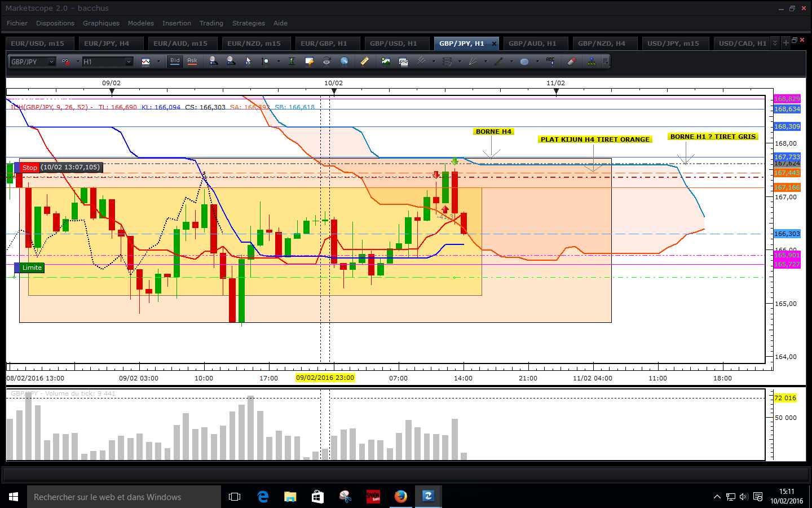Viewport: 812px width, 508px height.
Task: Select the ruler measurement tool
Action: point(365,61)
